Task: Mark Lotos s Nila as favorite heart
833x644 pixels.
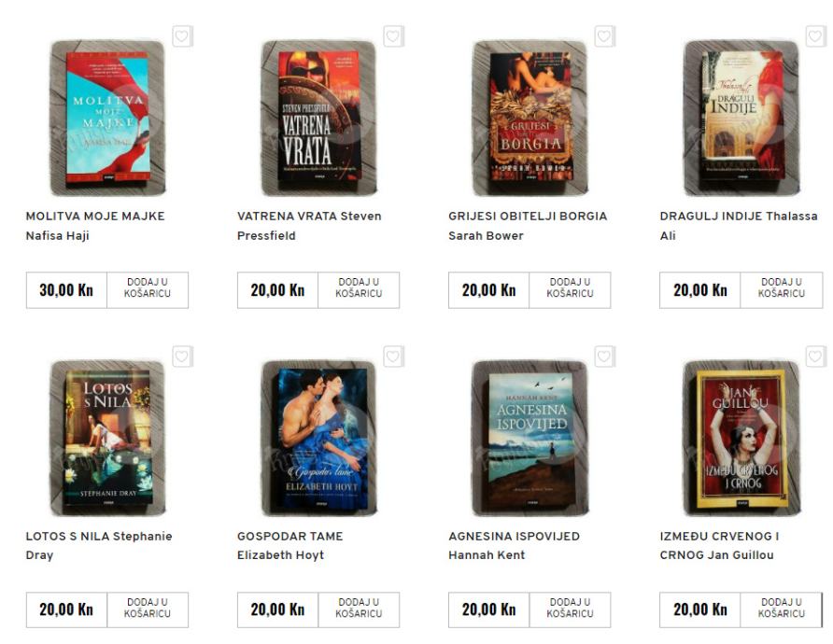Action: click(182, 357)
